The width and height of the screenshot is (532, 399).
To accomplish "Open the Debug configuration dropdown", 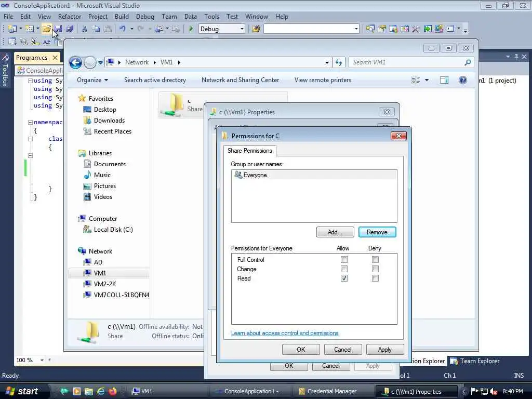I will [242, 29].
